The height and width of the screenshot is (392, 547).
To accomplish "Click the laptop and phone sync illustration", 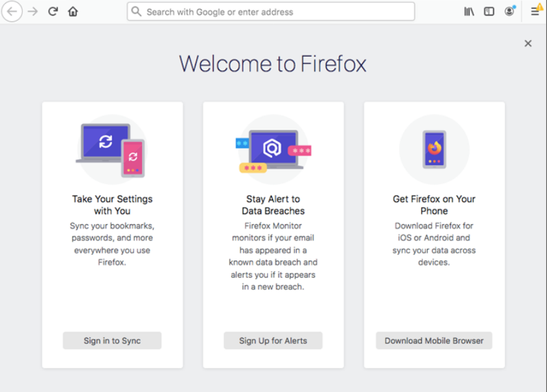I will coord(111,150).
